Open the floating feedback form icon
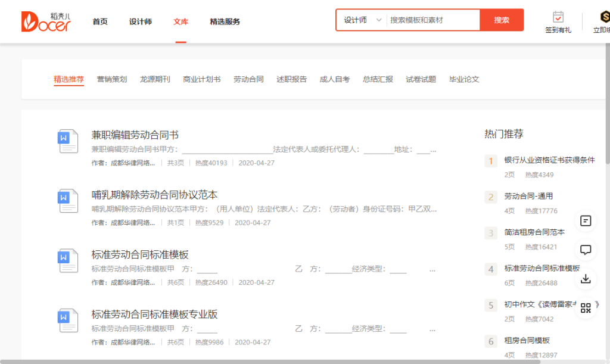This screenshot has width=610, height=364. pos(586,221)
